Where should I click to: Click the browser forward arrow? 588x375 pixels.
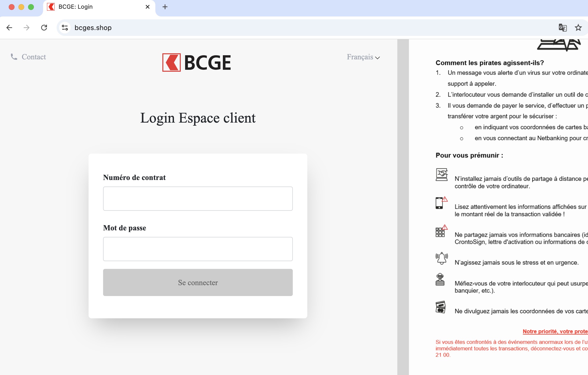[26, 28]
